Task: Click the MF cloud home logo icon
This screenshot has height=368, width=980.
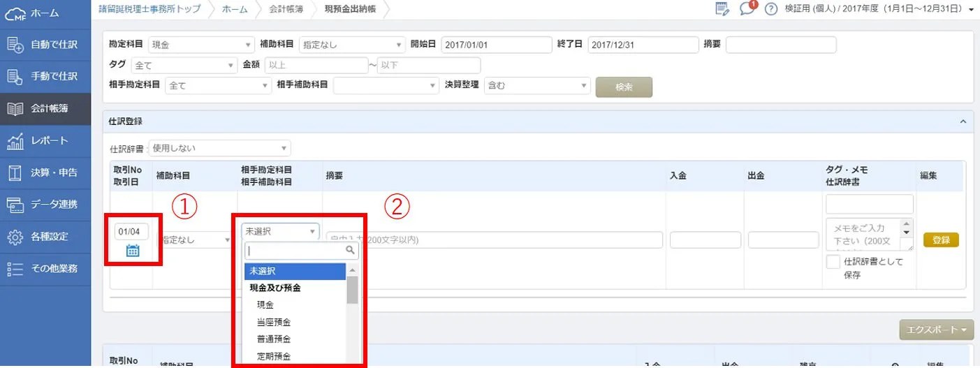Action: point(15,13)
